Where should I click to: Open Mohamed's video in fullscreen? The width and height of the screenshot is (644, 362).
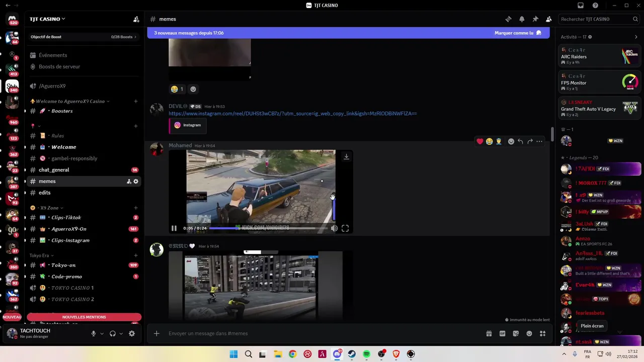pyautogui.click(x=345, y=228)
